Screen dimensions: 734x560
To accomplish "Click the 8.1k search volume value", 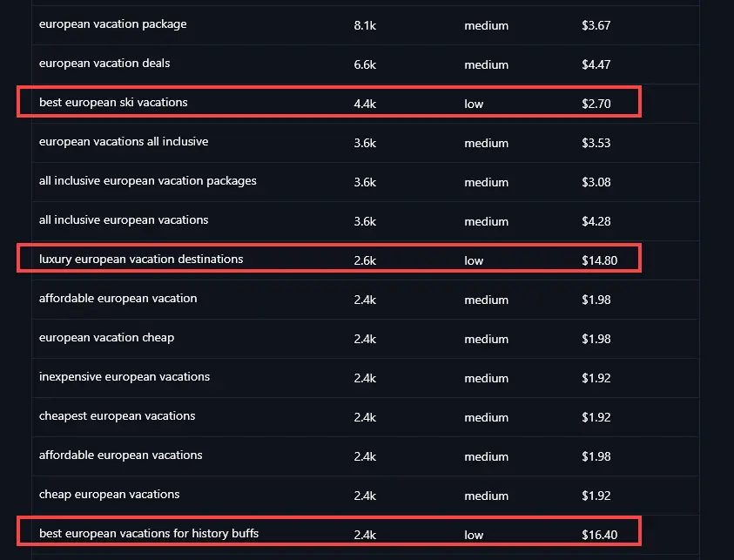I will pos(365,24).
